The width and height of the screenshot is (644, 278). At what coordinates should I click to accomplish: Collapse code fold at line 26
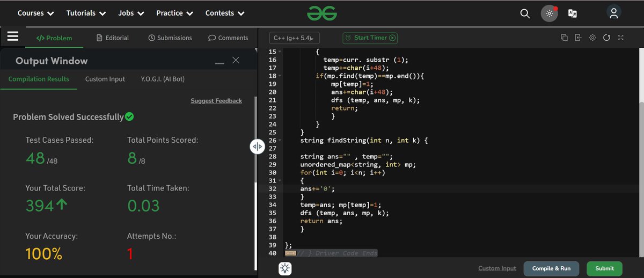coord(281,141)
